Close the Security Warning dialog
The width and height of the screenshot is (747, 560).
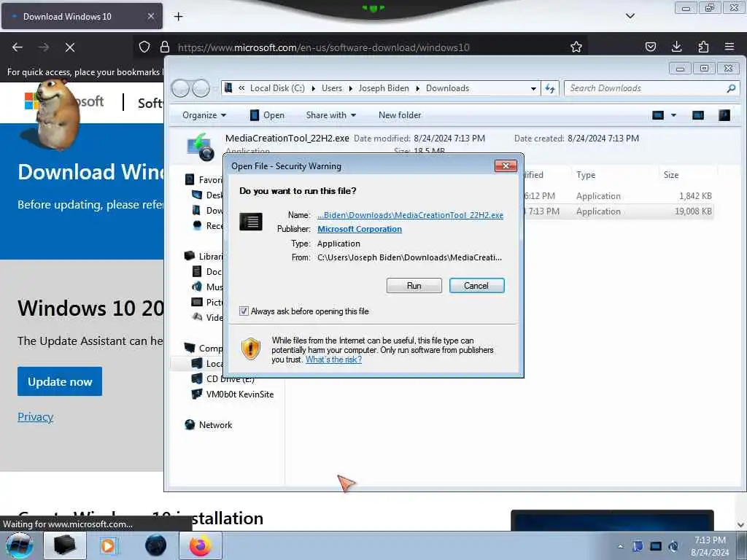(506, 166)
